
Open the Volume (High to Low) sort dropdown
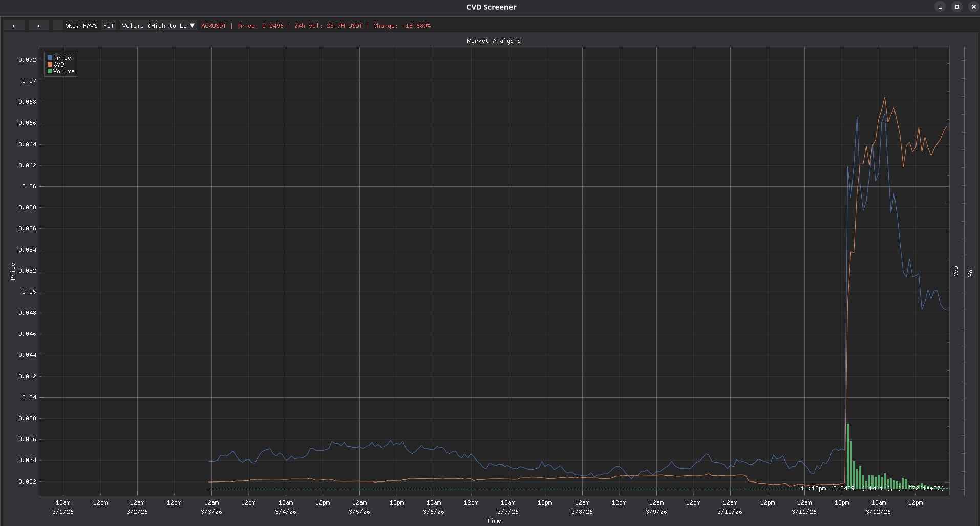[x=155, y=26]
